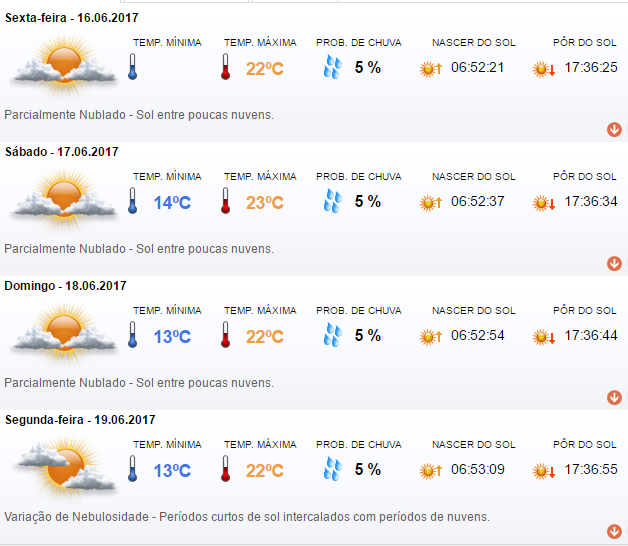Viewport: 628px width, 546px height.
Task: Click the sunrise icon for Segunda-feira
Action: [431, 470]
